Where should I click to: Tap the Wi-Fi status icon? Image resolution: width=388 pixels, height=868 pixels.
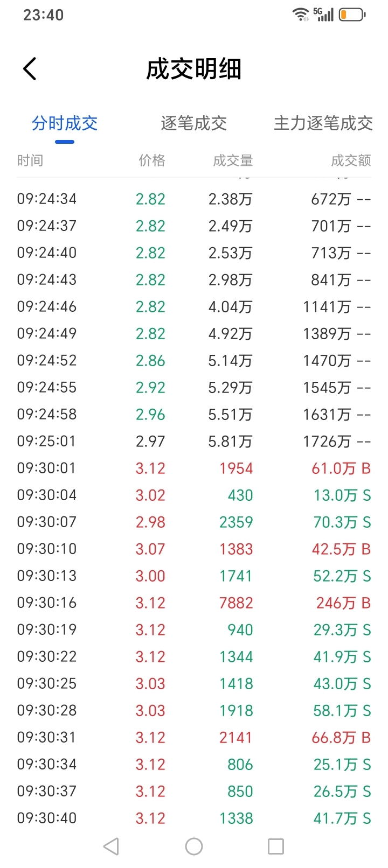[x=300, y=15]
